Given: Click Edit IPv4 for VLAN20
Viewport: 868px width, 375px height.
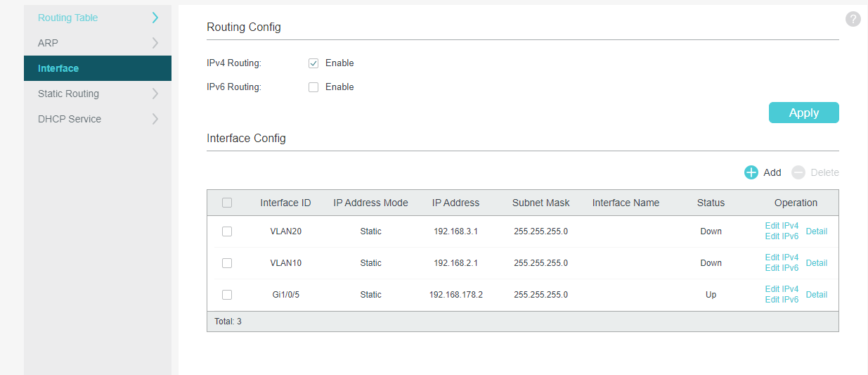Looking at the screenshot, I should [782, 226].
